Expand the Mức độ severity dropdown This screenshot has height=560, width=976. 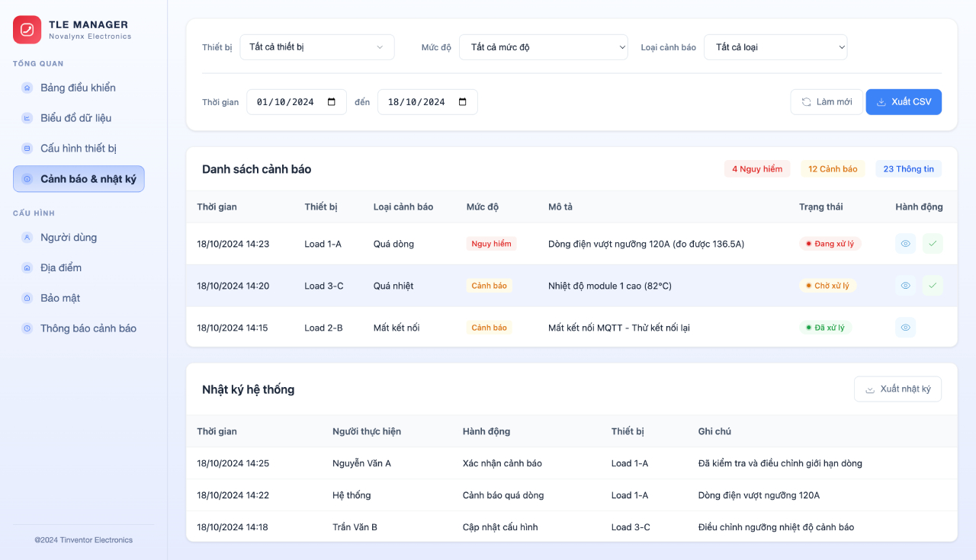click(543, 47)
